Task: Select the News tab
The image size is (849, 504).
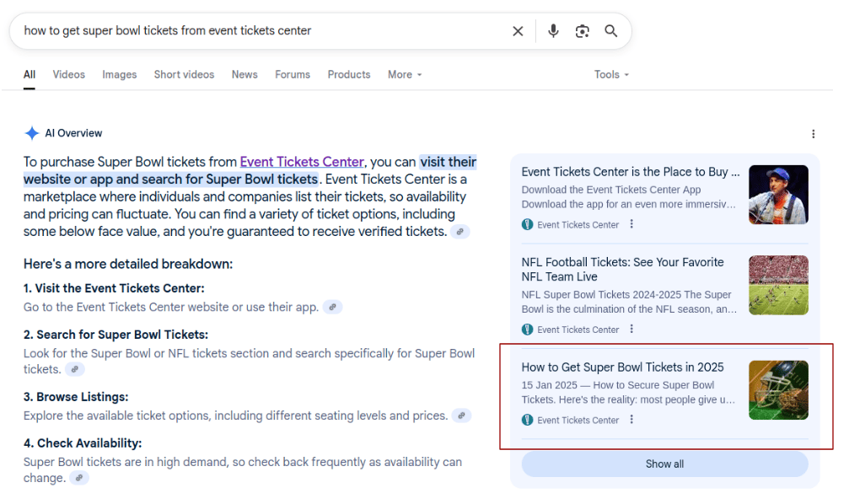Action: pyautogui.click(x=244, y=74)
